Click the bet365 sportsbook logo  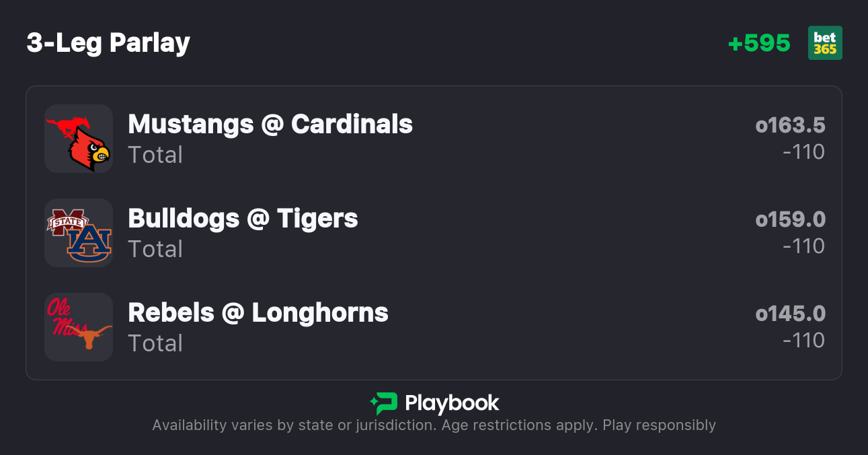pyautogui.click(x=825, y=43)
